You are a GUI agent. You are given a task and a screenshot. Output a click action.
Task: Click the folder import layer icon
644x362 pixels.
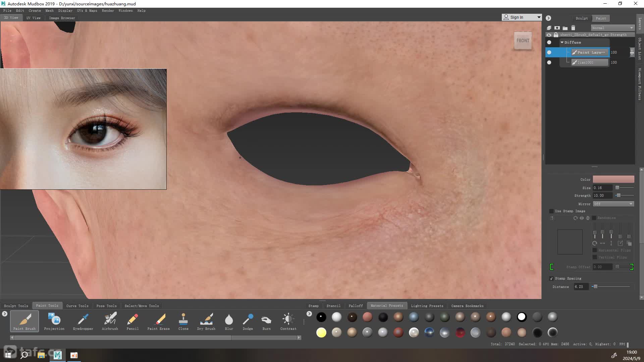click(x=565, y=28)
